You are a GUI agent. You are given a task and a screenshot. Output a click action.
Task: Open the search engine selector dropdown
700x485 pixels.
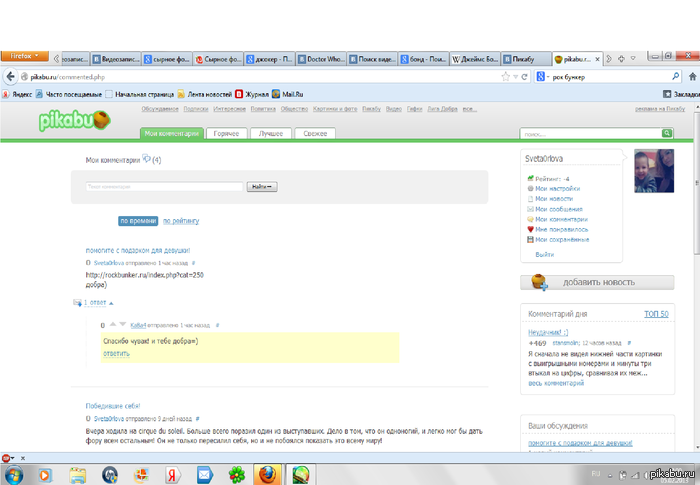tap(542, 77)
